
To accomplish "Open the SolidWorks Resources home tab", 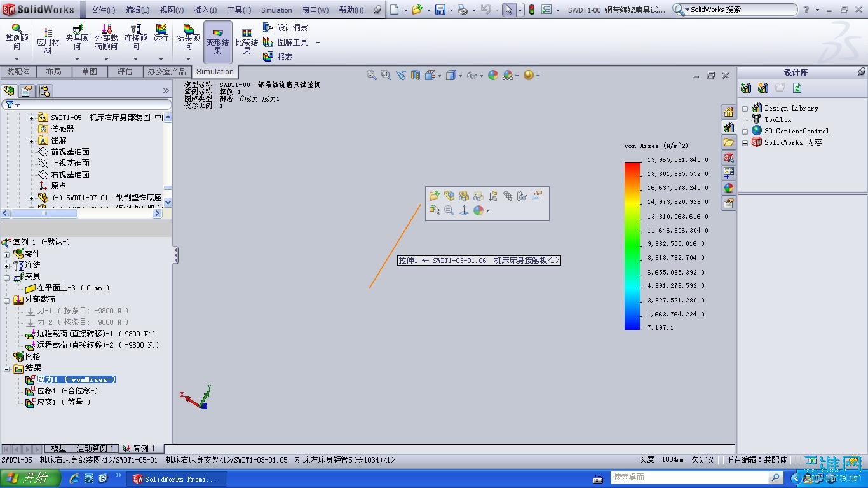I will tap(728, 112).
